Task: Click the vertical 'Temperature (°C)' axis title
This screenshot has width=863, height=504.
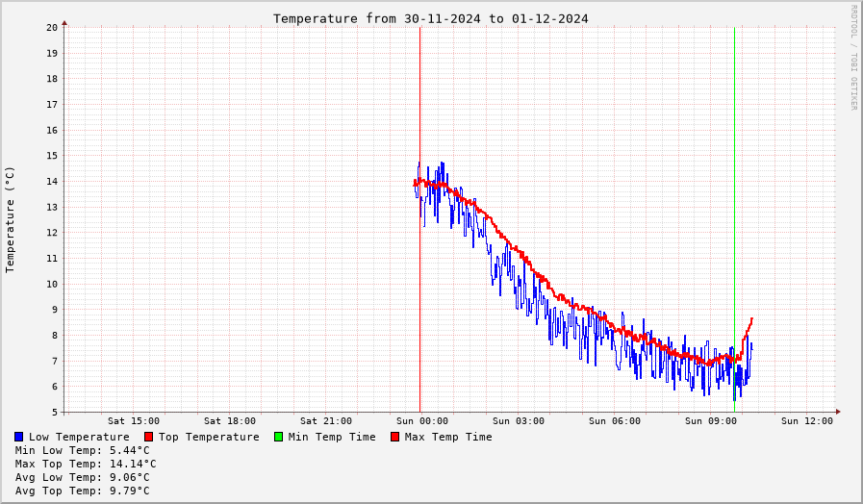Action: tap(10, 219)
